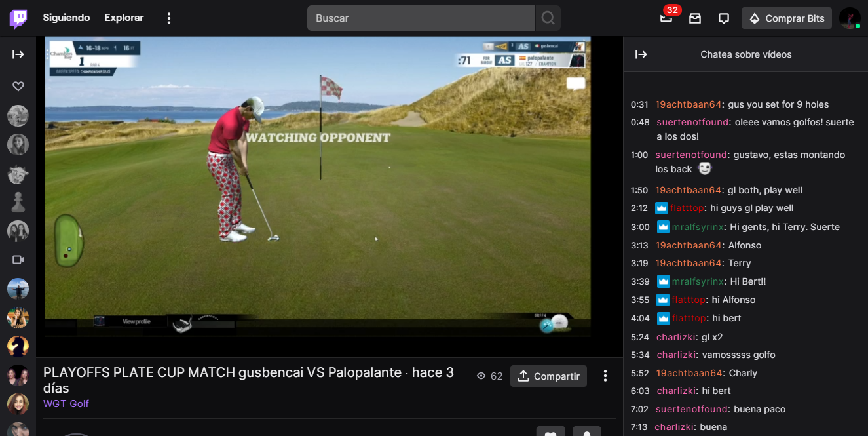Open the Twitch home logo

point(18,18)
